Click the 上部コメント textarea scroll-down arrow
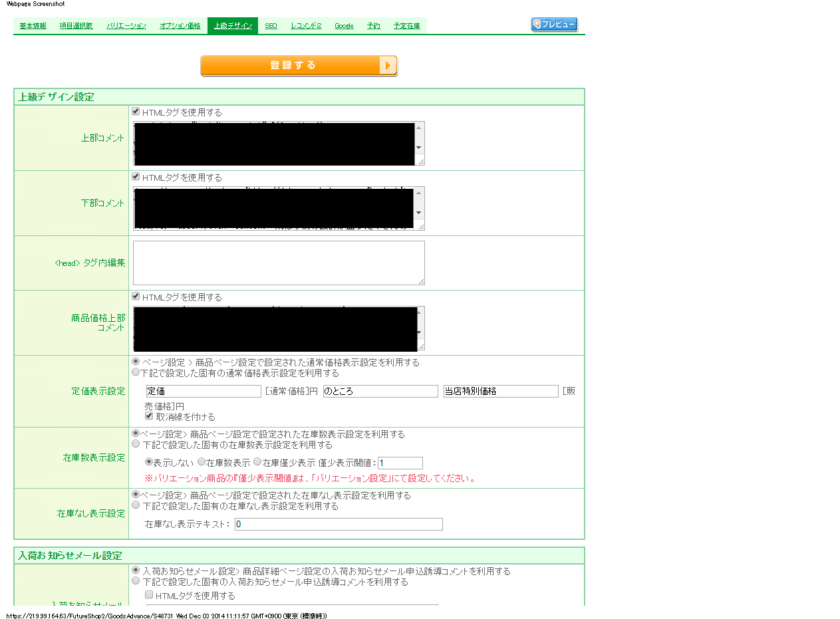Screen dimensions: 840x619 [x=418, y=148]
